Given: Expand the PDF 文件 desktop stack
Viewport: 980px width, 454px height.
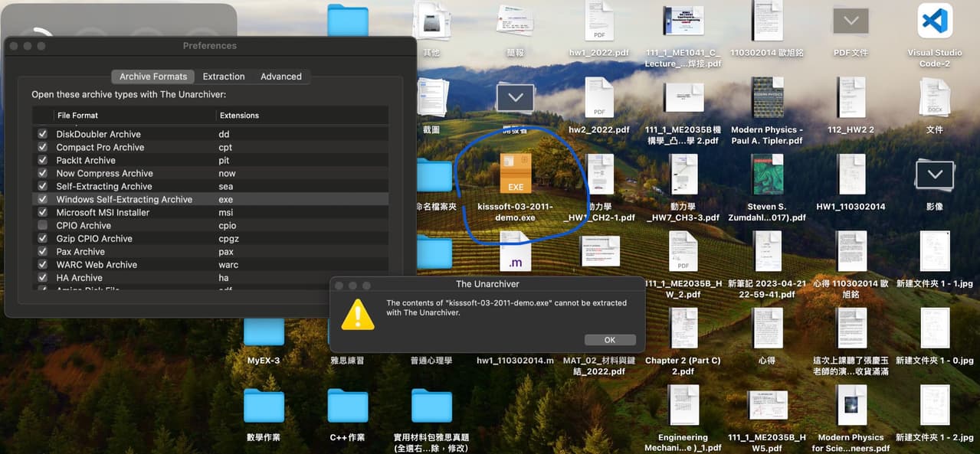Looking at the screenshot, I should tap(850, 21).
